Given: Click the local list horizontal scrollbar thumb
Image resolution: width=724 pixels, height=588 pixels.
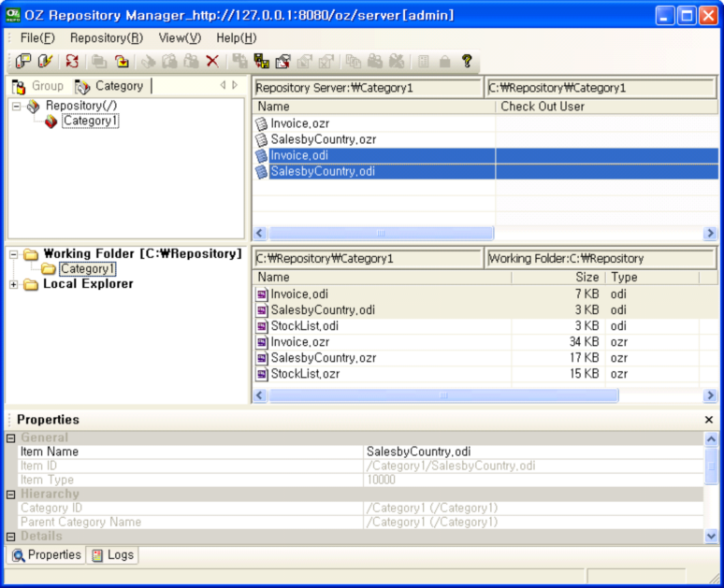Looking at the screenshot, I should (x=443, y=395).
